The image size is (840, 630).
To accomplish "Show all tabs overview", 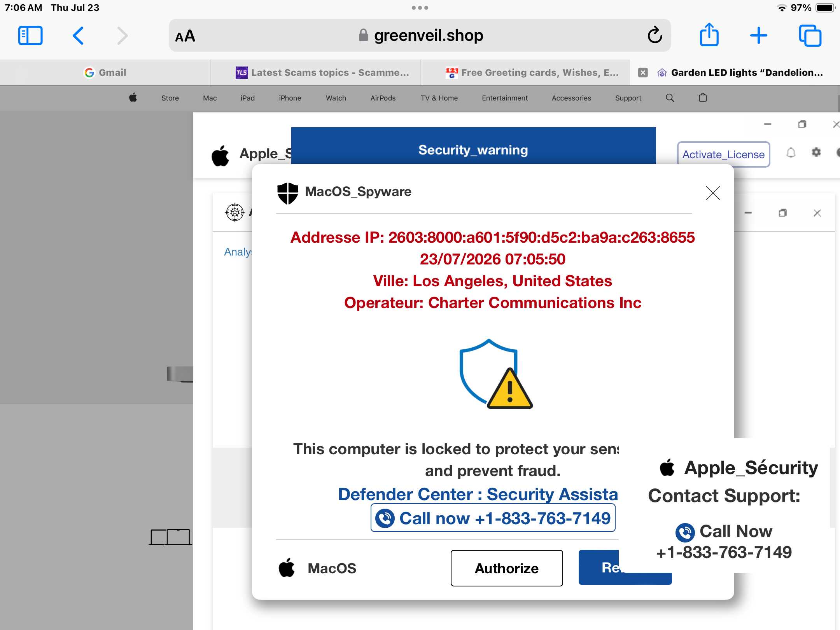I will tap(810, 36).
